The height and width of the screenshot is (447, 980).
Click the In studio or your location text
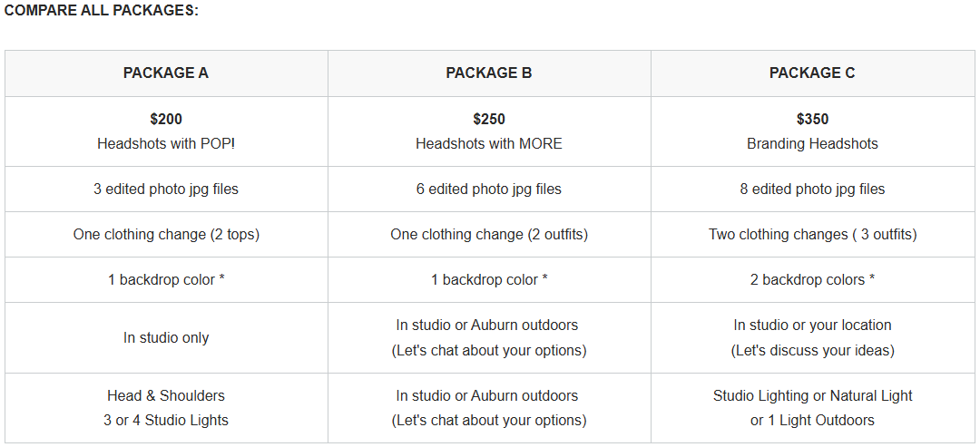812,325
